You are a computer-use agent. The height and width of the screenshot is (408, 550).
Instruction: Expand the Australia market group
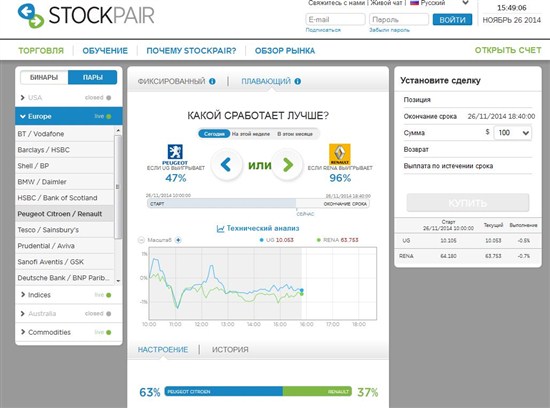(69, 313)
